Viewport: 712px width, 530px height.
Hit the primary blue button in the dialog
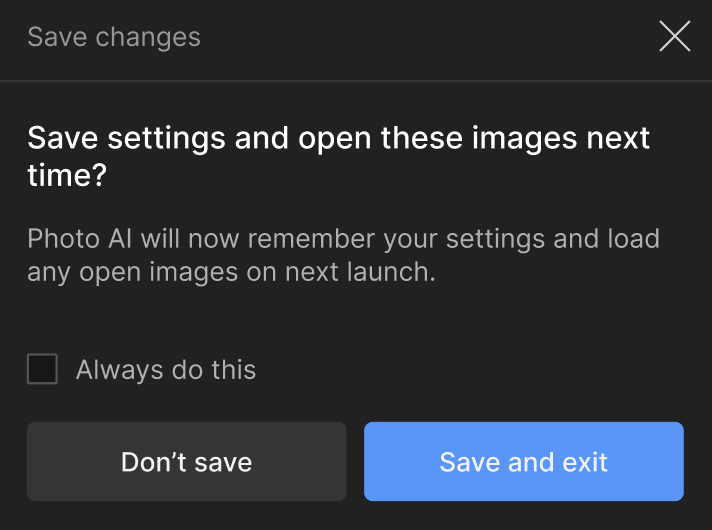523,462
